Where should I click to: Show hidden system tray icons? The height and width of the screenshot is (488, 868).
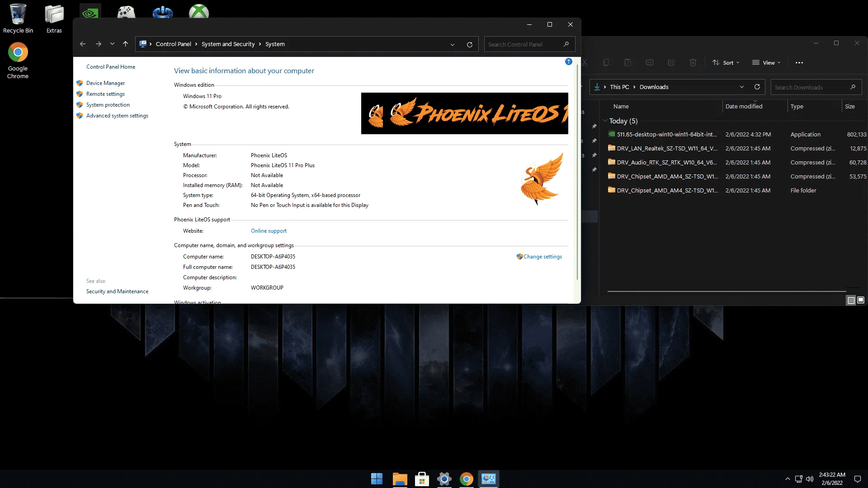(788, 479)
